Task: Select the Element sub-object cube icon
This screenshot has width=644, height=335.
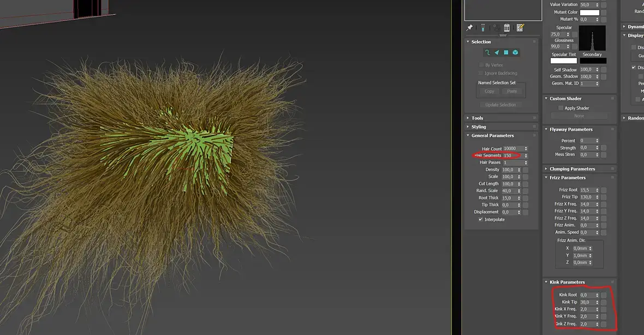Action: (515, 52)
